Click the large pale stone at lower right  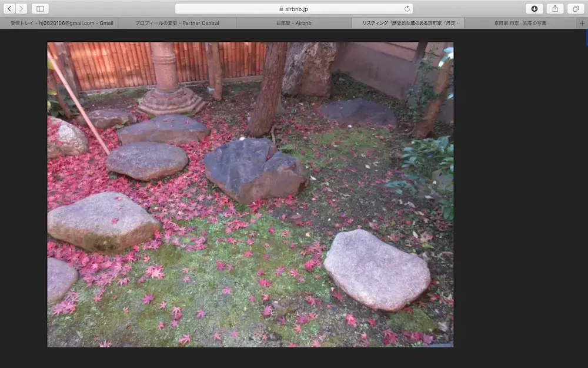376,269
